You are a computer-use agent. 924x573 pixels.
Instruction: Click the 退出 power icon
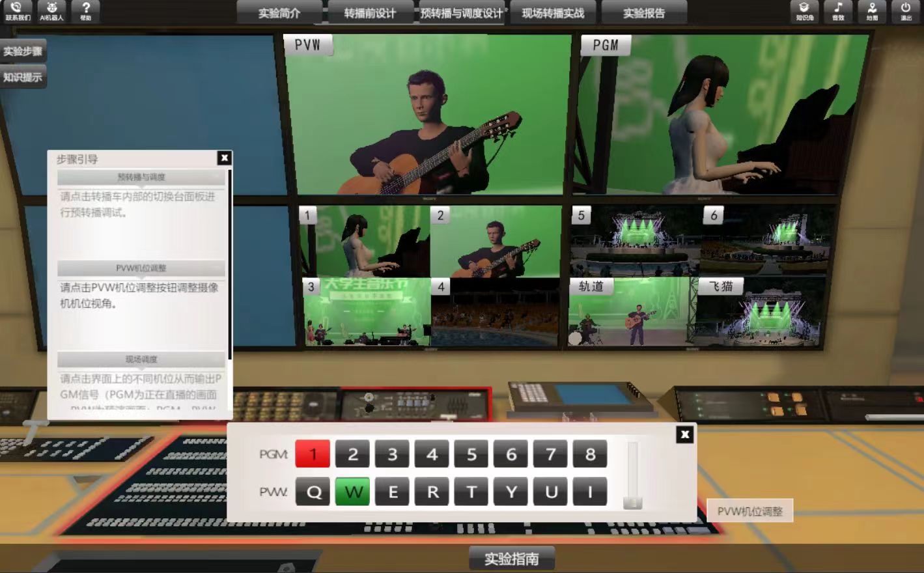(906, 10)
